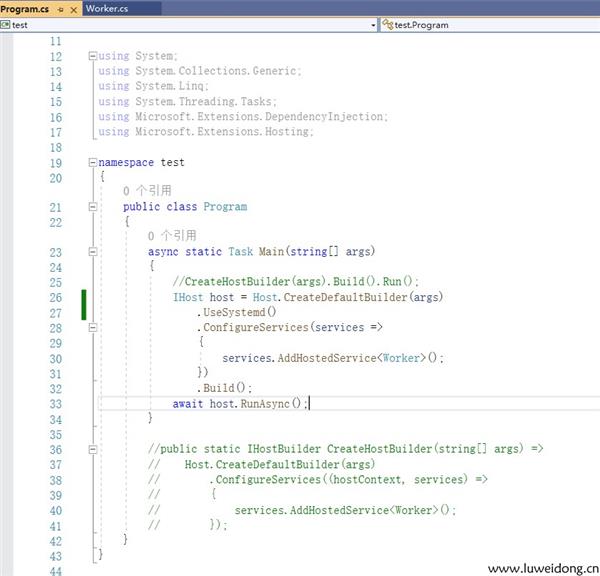Collapse the namespace test block

pyautogui.click(x=93, y=162)
